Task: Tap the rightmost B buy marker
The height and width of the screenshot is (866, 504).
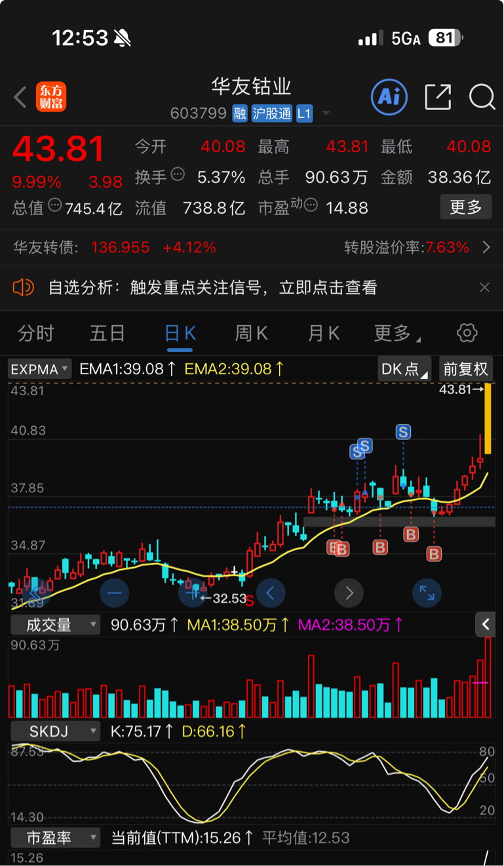Action: click(x=434, y=555)
